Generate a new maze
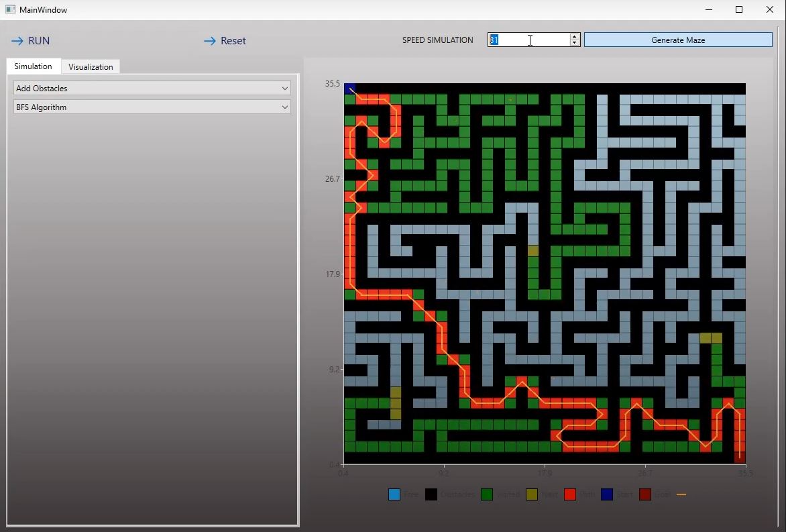The width and height of the screenshot is (786, 532). pyautogui.click(x=678, y=40)
